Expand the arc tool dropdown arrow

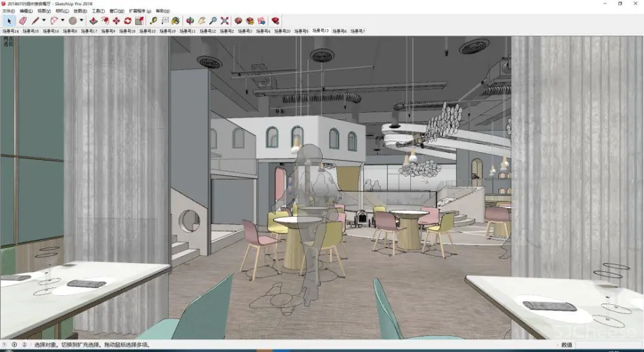point(62,21)
